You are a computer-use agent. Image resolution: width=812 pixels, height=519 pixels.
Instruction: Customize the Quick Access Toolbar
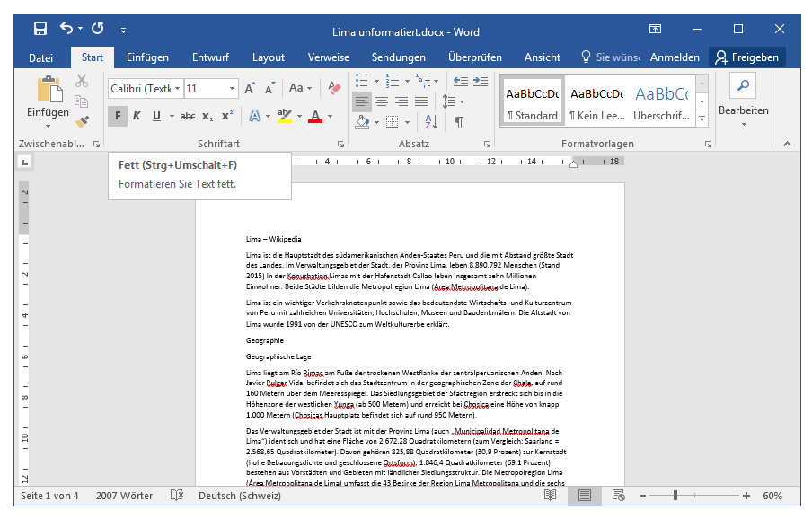tap(123, 30)
